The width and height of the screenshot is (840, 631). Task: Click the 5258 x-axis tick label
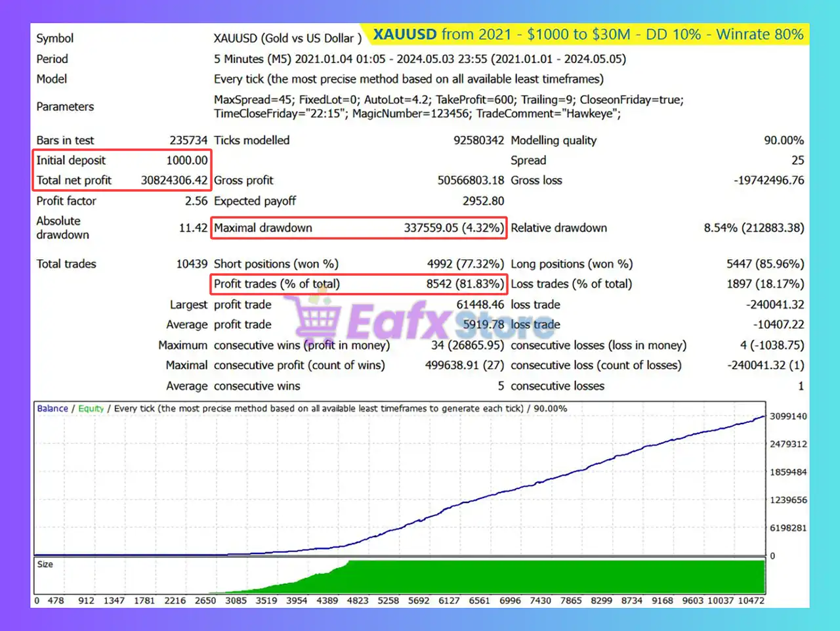pos(388,601)
